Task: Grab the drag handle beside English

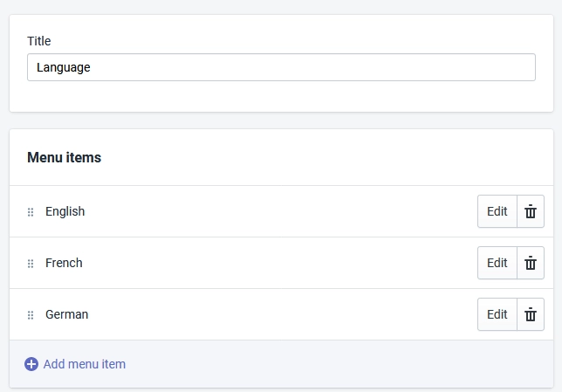Action: 31,212
